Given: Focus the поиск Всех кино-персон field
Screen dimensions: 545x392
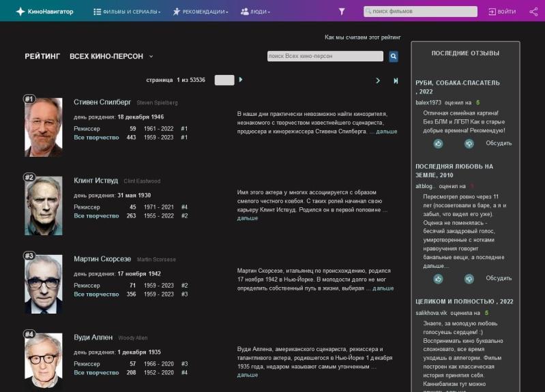Looking at the screenshot, I should coord(325,56).
